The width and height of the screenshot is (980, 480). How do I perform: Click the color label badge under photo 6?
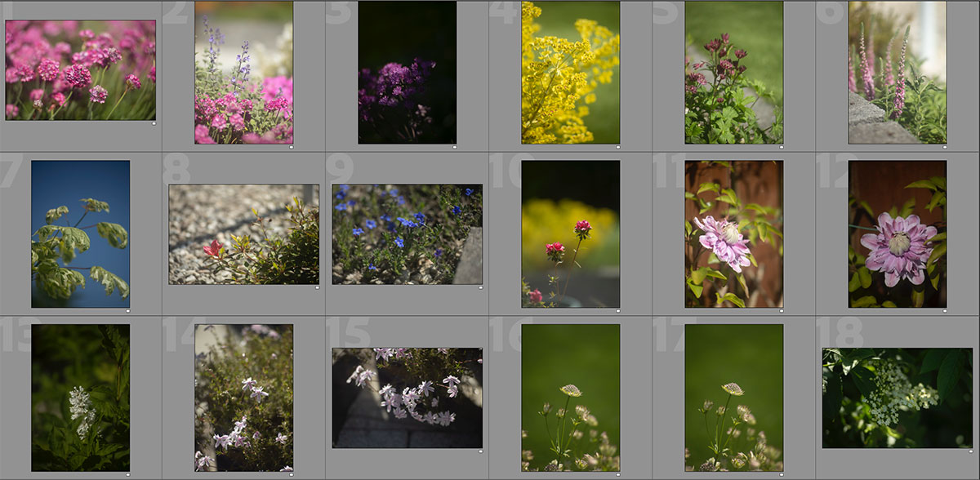944,147
